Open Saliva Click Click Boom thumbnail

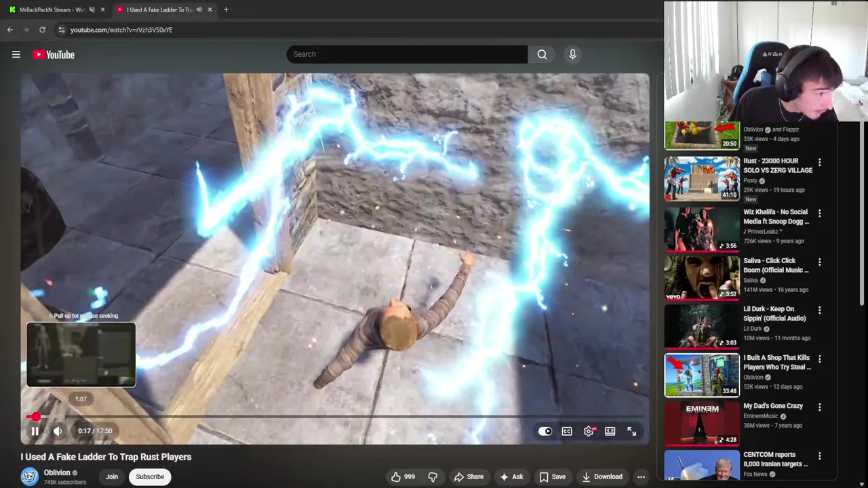pos(702,277)
